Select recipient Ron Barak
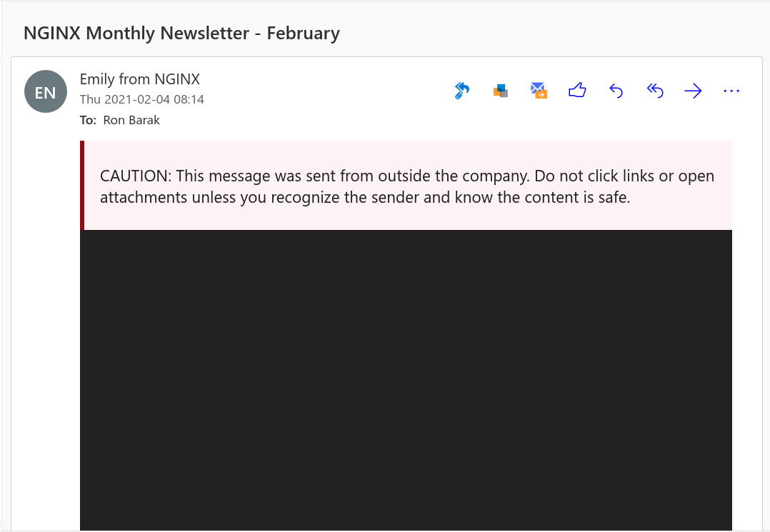This screenshot has height=532, width=770. pyautogui.click(x=131, y=120)
